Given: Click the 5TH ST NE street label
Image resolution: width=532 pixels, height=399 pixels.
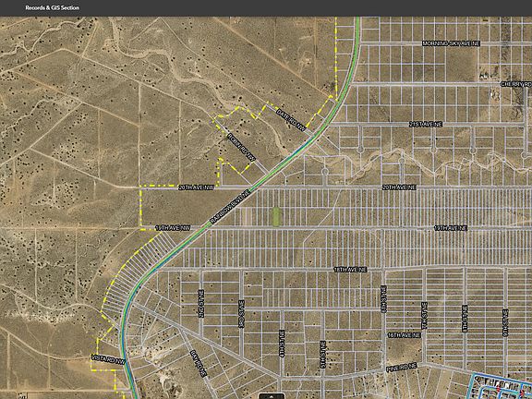Looking at the screenshot, I should click(x=322, y=355).
